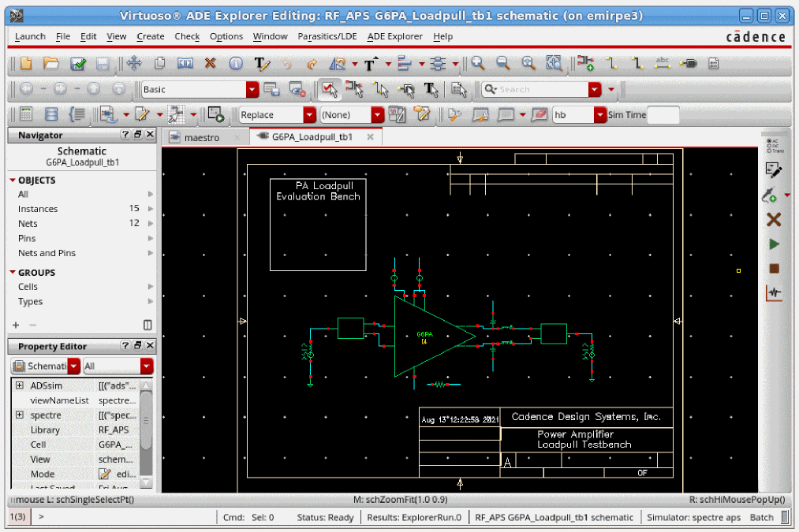This screenshot has height=532, width=799.
Task: Click the brown Stop Simulation square
Action: [774, 269]
